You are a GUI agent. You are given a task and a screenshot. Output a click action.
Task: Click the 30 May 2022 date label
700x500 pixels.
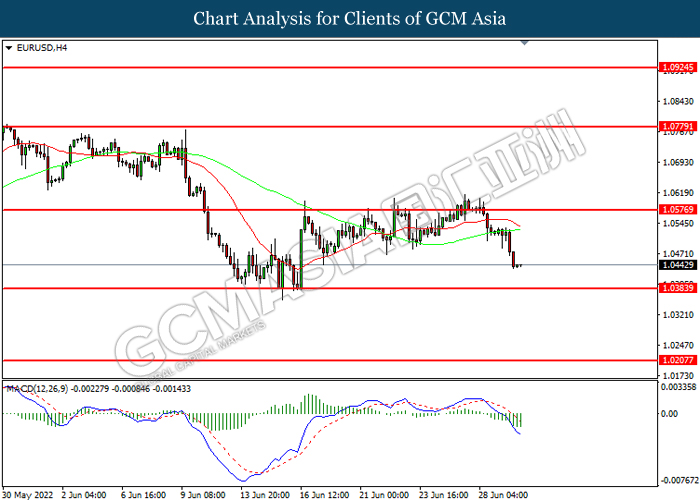27,495
